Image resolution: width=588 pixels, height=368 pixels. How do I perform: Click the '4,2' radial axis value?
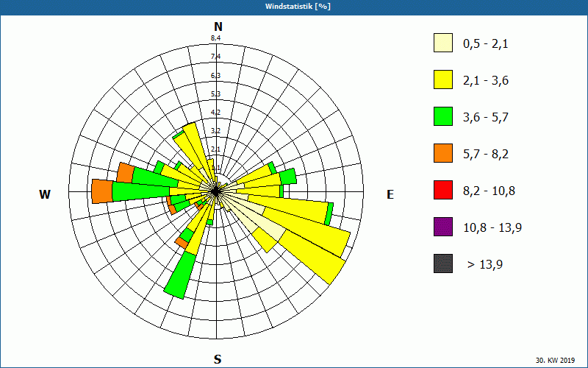tap(215, 113)
